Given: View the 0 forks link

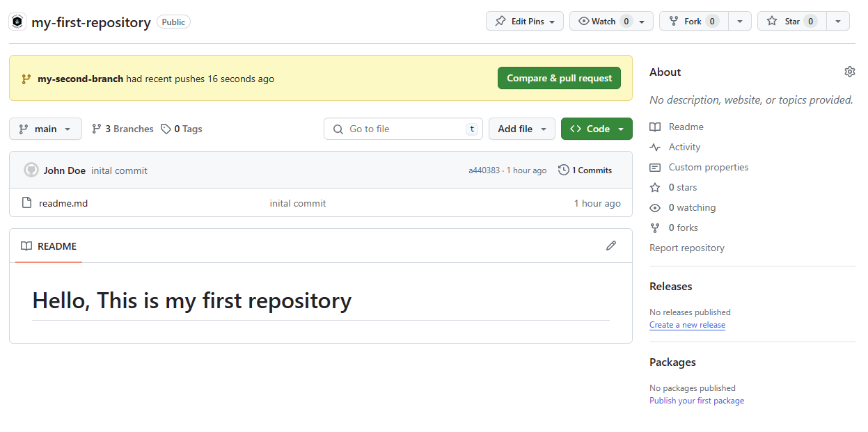Looking at the screenshot, I should [683, 227].
